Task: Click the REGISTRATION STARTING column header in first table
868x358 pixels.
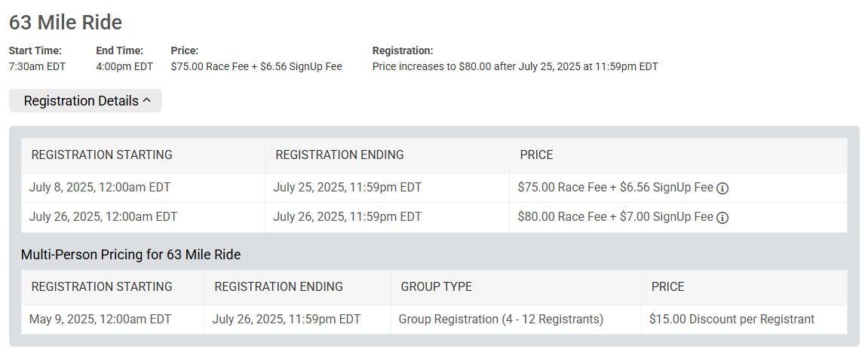Action: [x=102, y=155]
